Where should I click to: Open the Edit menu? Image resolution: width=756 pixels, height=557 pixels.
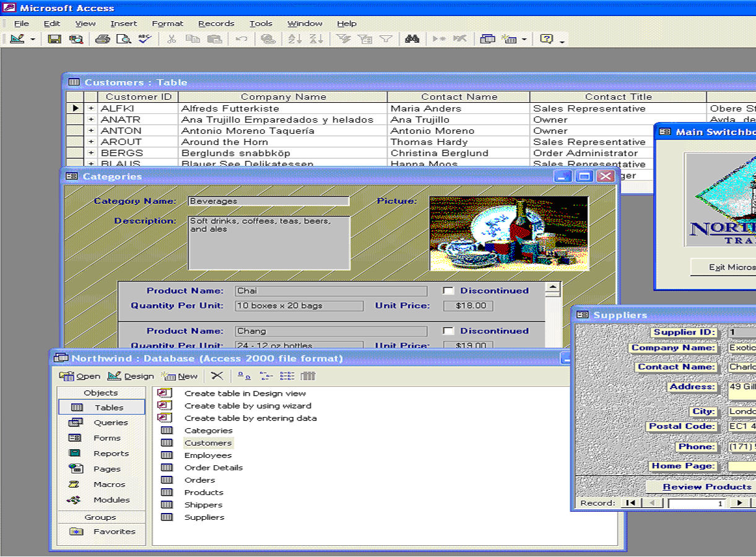coord(52,24)
